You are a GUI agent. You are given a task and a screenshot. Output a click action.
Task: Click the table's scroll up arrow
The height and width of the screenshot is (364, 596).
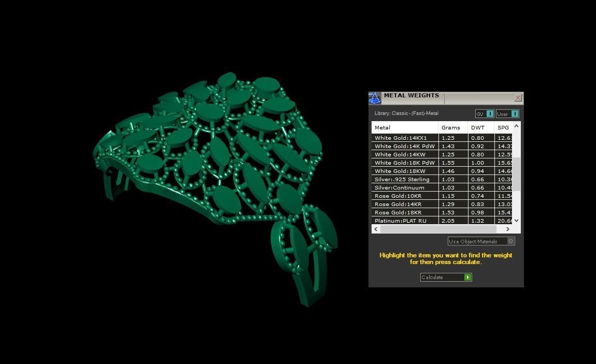(516, 126)
